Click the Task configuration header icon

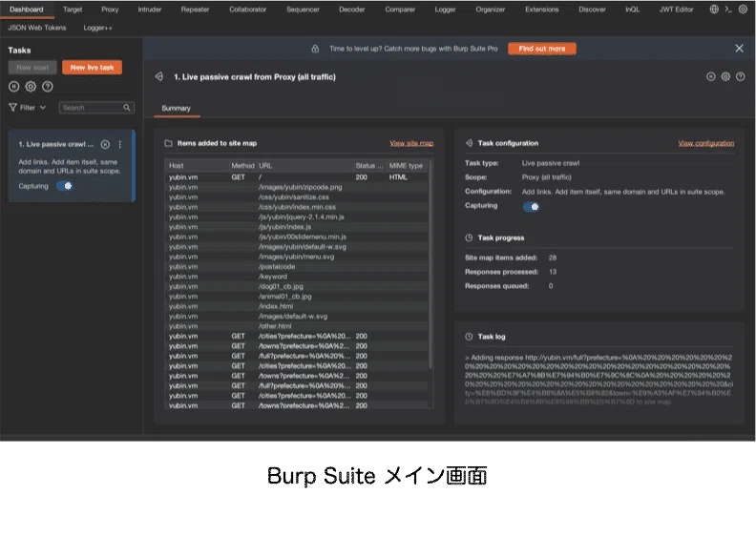(469, 143)
